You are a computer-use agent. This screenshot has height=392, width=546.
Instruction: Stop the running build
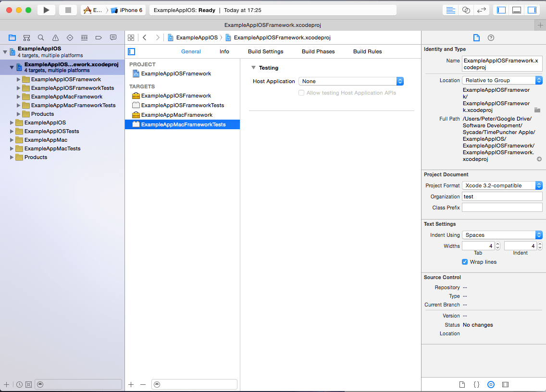coord(68,10)
